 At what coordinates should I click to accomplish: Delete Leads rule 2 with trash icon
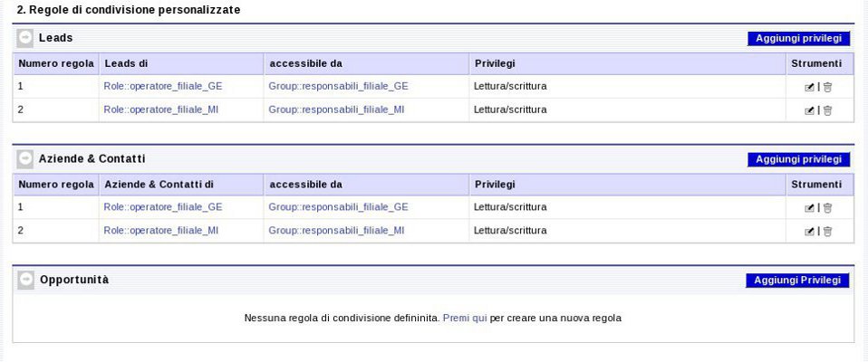(x=827, y=110)
